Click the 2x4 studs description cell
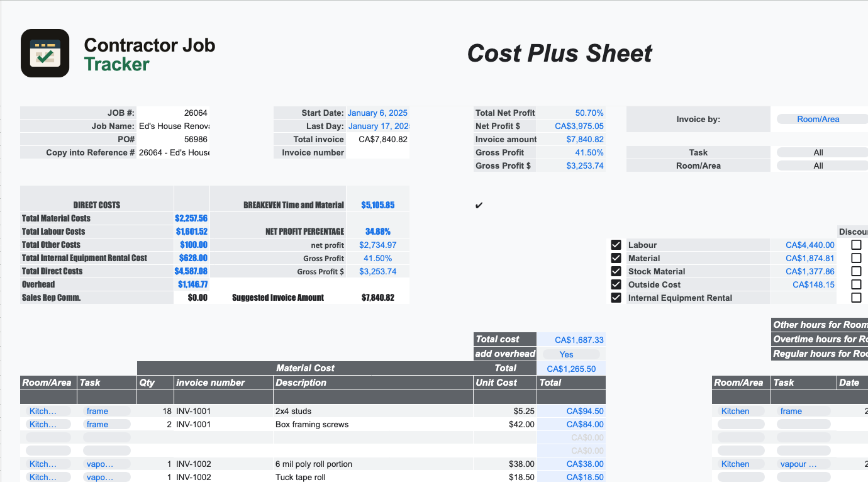Viewport: 868px width, 482px height. pyautogui.click(x=373, y=411)
